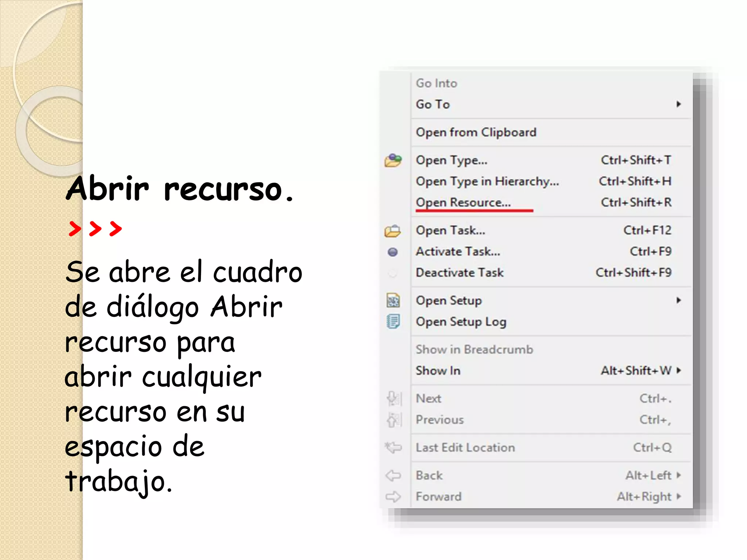Click the Ctrl+F9 shortcut beside Activate Task
747x560 pixels.
[651, 252]
